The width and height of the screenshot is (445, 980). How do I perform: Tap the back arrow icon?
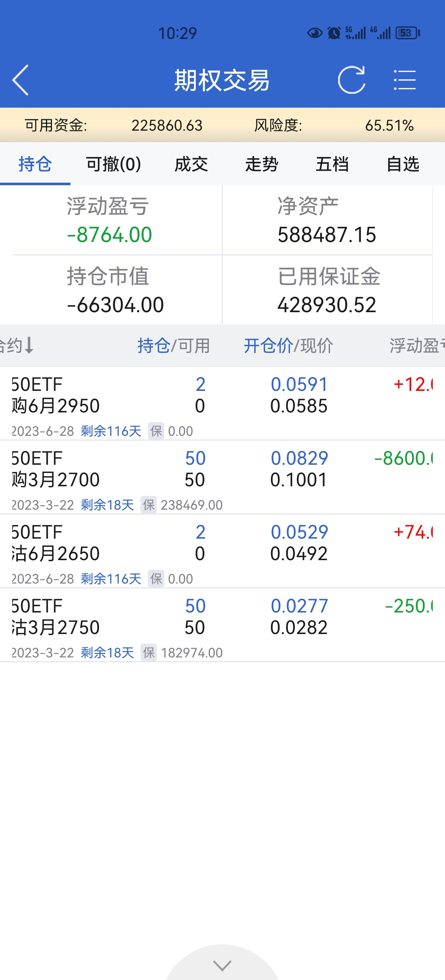click(20, 80)
